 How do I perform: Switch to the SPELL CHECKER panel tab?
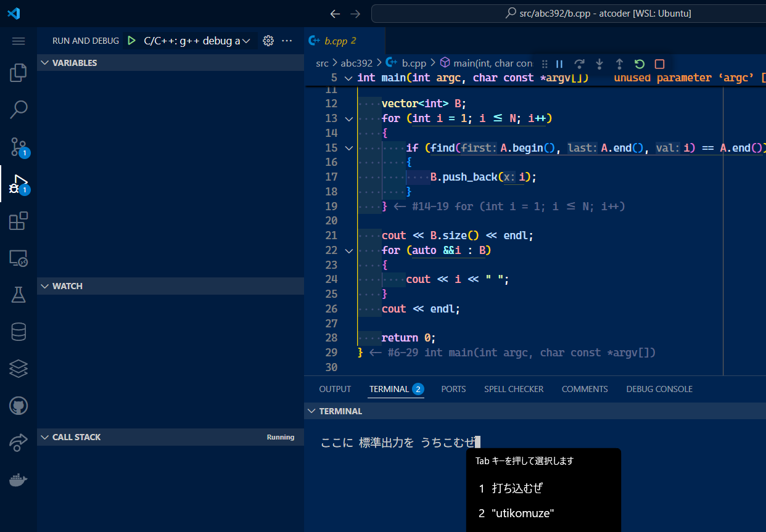(514, 389)
